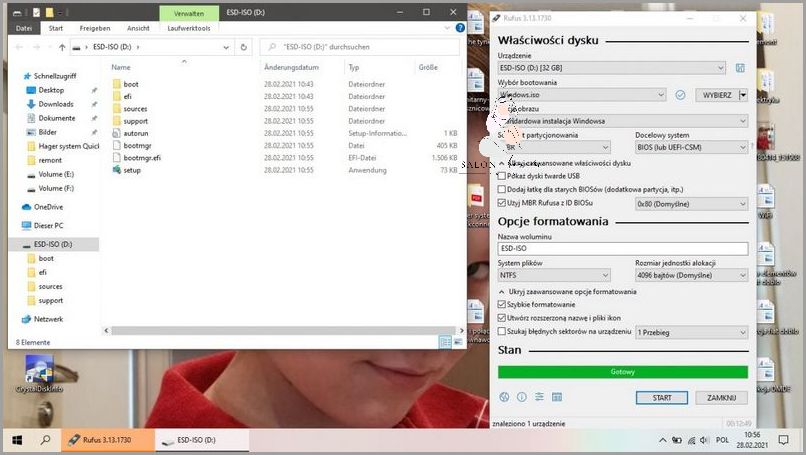Click the Explorer help question mark icon

click(x=461, y=28)
